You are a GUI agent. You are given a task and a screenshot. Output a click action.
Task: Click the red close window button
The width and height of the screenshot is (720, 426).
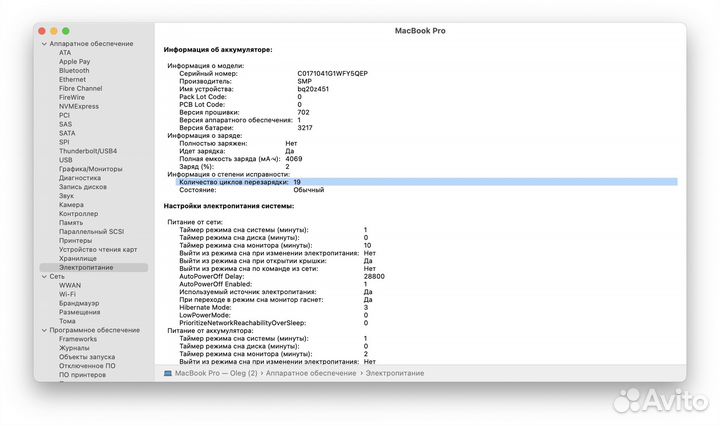(43, 32)
